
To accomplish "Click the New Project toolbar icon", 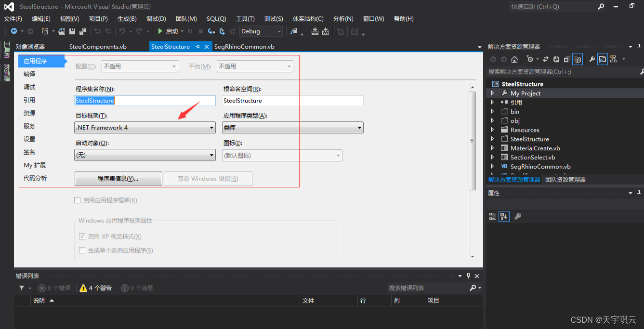I will 45,31.
